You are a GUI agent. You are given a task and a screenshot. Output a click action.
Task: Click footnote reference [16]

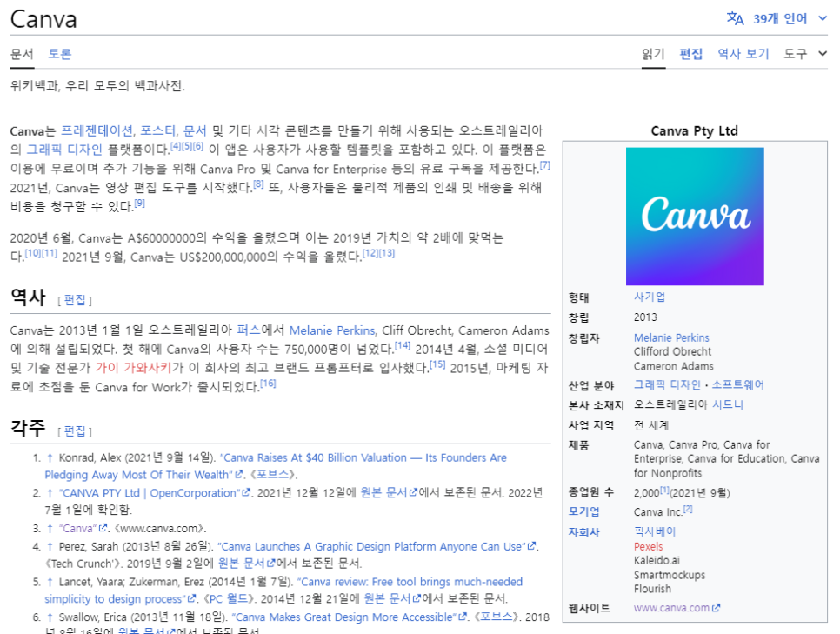[x=268, y=384]
